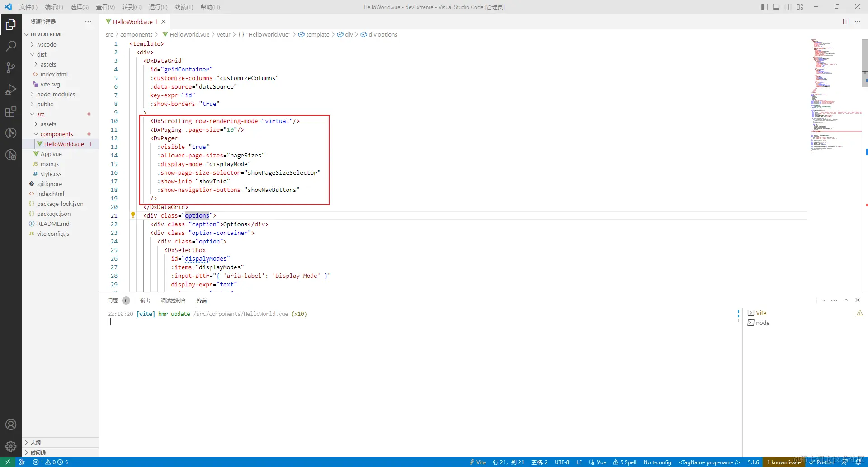868x467 pixels.
Task: Open the 终端(T) menu
Action: click(x=184, y=7)
